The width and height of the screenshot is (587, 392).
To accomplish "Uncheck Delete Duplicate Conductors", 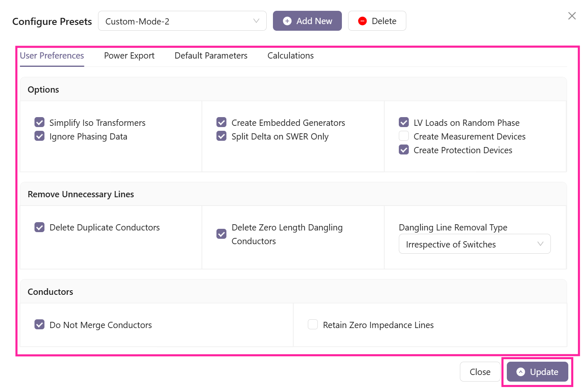I will [39, 228].
